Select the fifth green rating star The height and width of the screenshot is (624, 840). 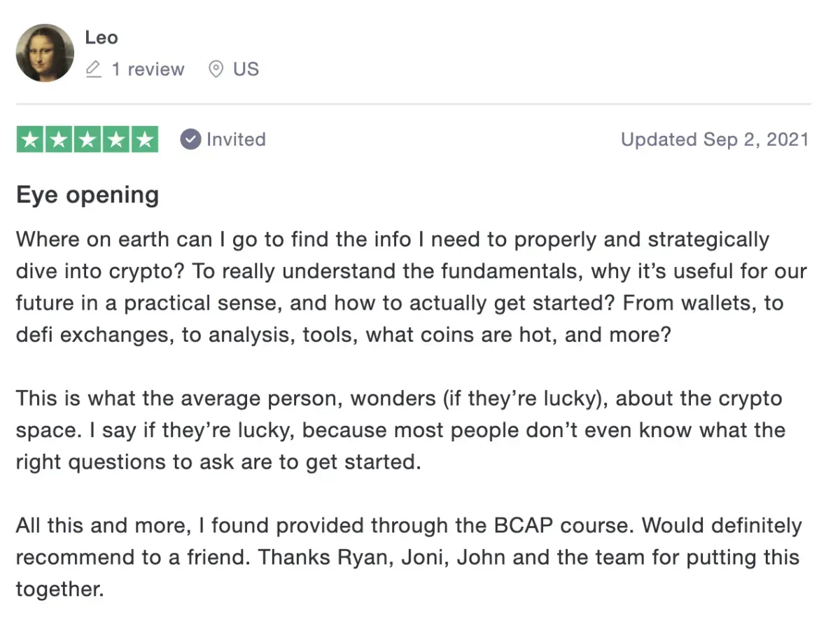145,139
